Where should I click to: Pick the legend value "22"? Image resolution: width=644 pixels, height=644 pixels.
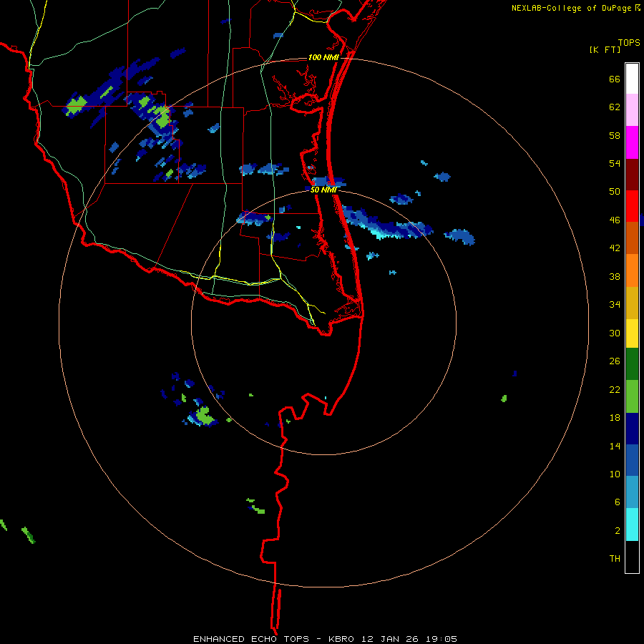(615, 389)
